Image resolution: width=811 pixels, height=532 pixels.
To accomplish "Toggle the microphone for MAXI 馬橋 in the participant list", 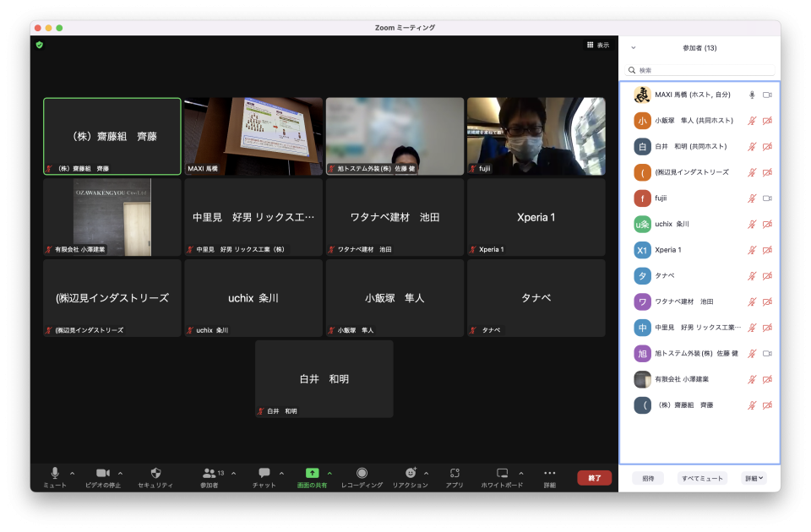I will [x=751, y=95].
